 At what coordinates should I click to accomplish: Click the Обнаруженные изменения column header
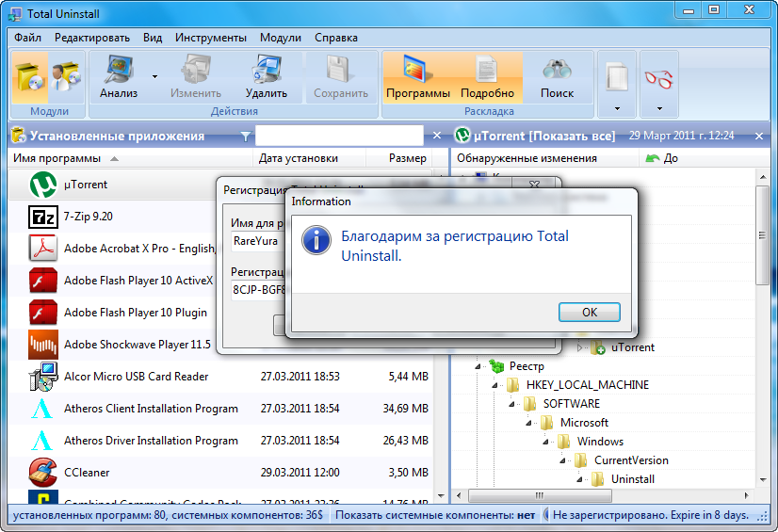click(544, 158)
